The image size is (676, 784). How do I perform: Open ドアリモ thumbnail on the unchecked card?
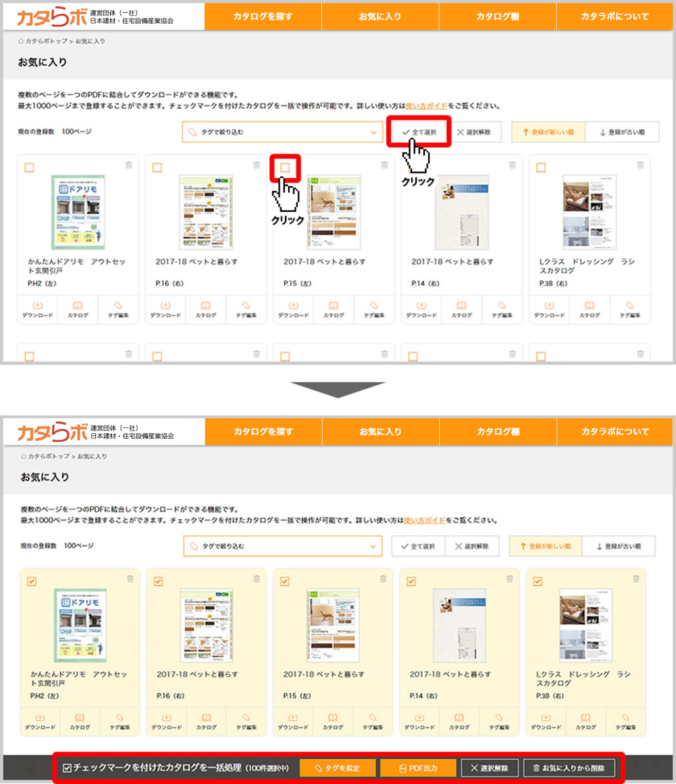(78, 212)
